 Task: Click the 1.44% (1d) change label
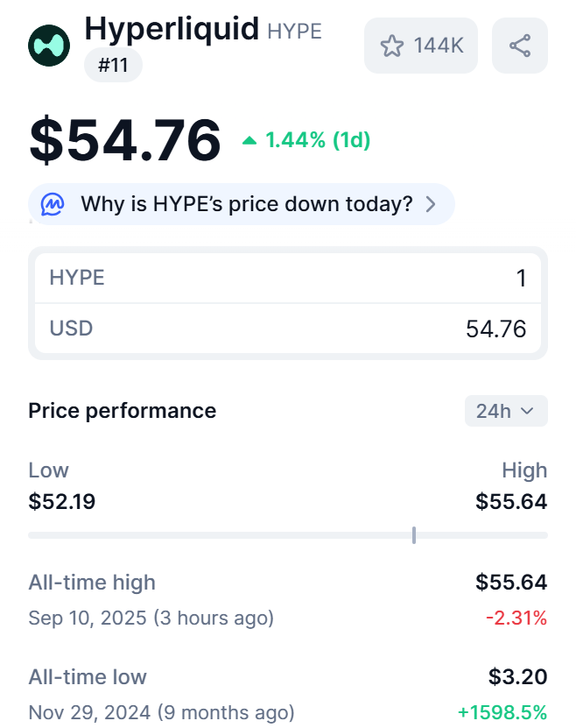[x=318, y=140]
